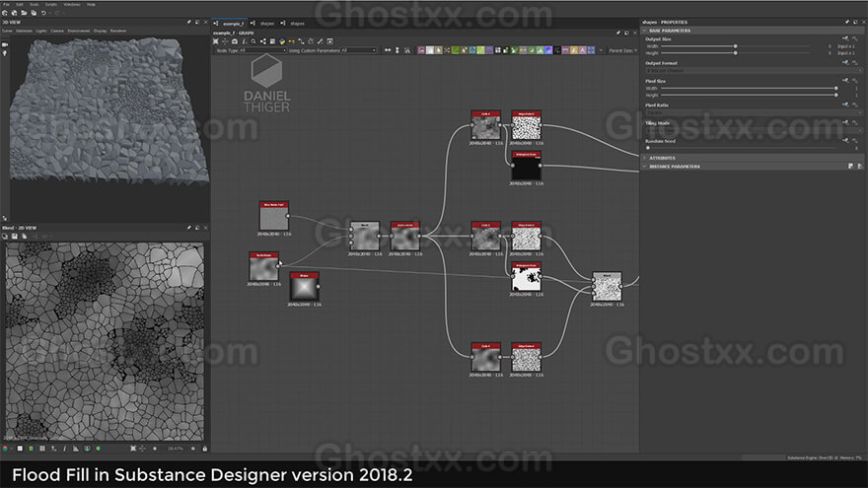
Task: Click the undo arrow in main toolbar
Action: 43,13
